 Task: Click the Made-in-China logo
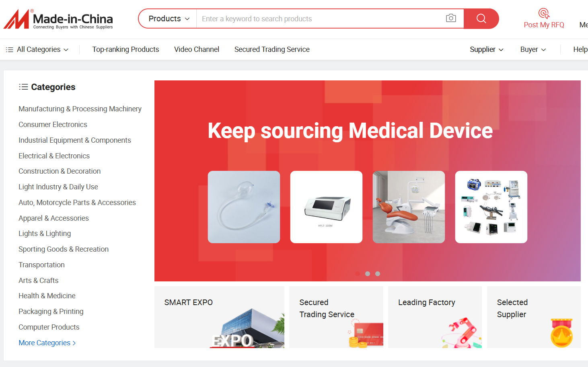(58, 19)
